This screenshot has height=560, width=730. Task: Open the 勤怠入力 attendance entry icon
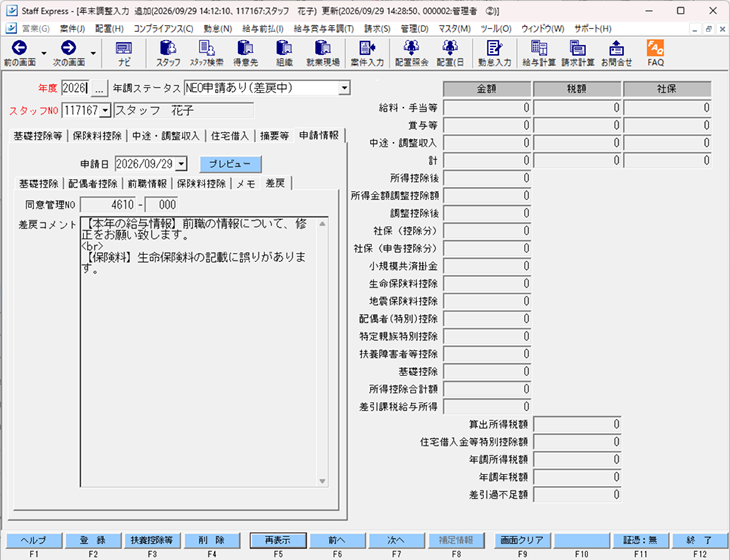click(495, 53)
